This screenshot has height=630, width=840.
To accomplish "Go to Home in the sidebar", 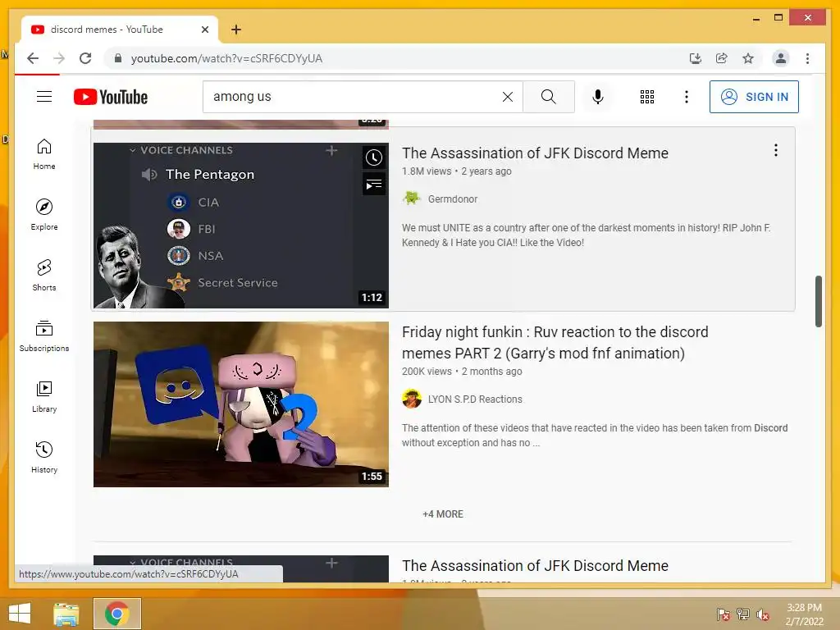I will click(44, 154).
